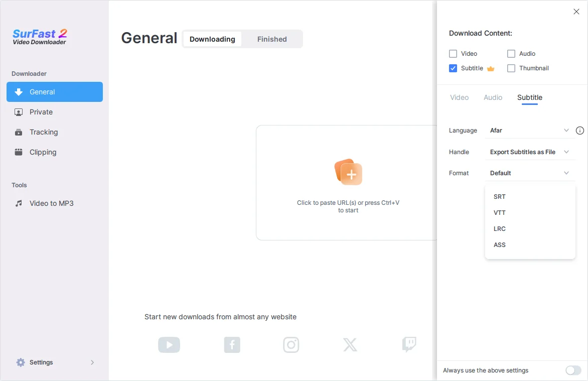Click the Instagram site icon
Image resolution: width=588 pixels, height=381 pixels.
tap(291, 344)
